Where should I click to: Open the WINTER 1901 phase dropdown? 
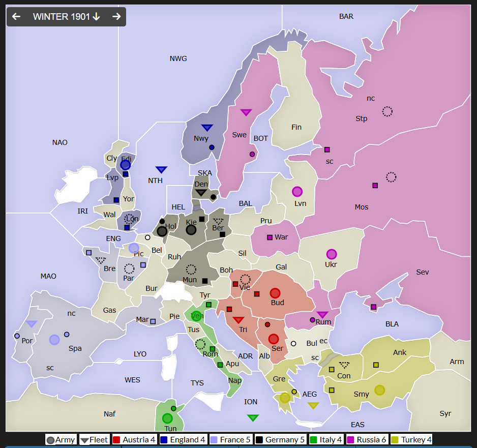66,17
